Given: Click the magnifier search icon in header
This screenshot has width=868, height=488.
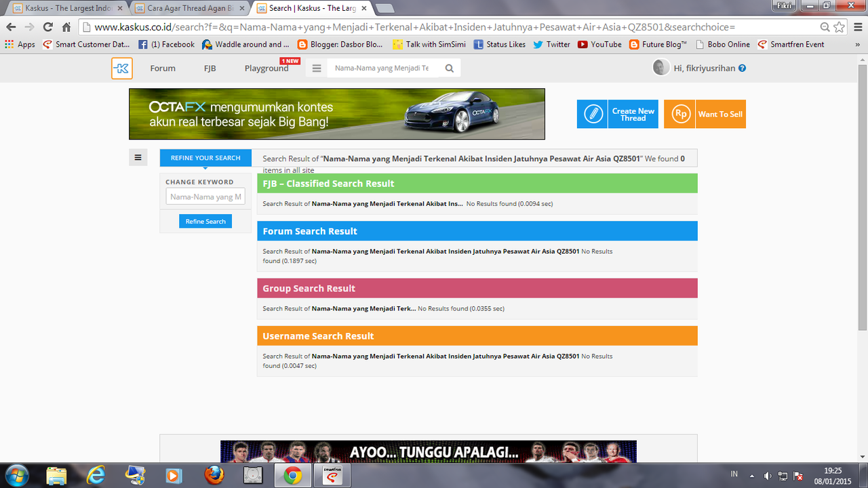Looking at the screenshot, I should pos(450,68).
